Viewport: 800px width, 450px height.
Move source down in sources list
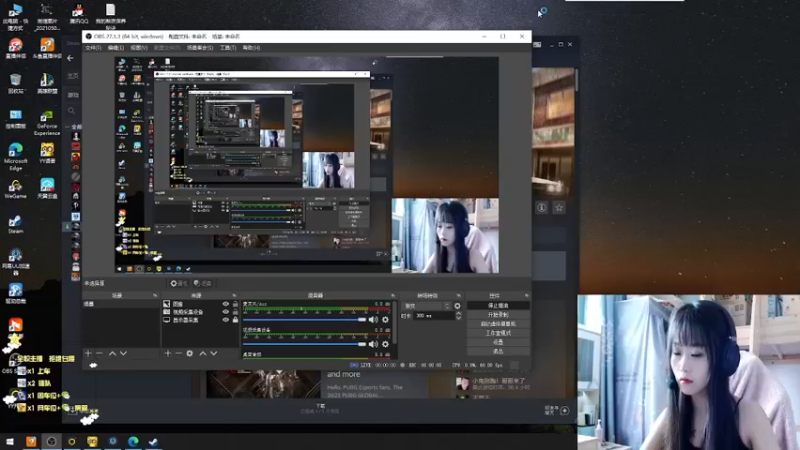(214, 353)
